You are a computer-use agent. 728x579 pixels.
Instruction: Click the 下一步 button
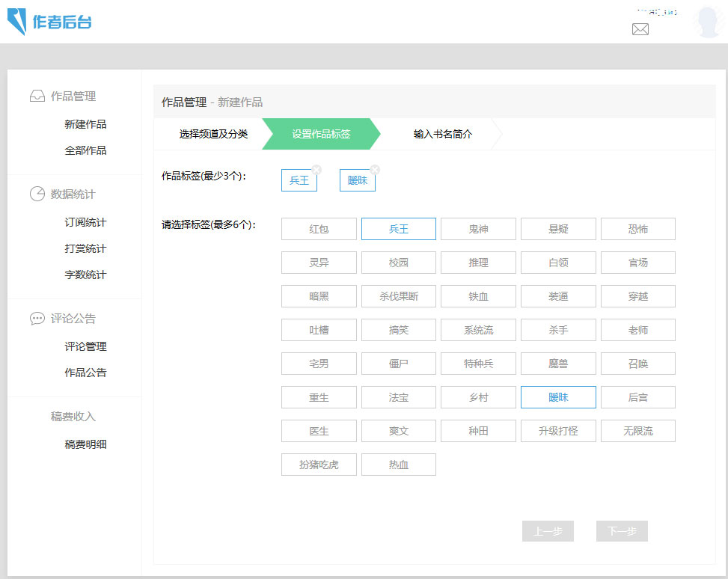coord(622,531)
